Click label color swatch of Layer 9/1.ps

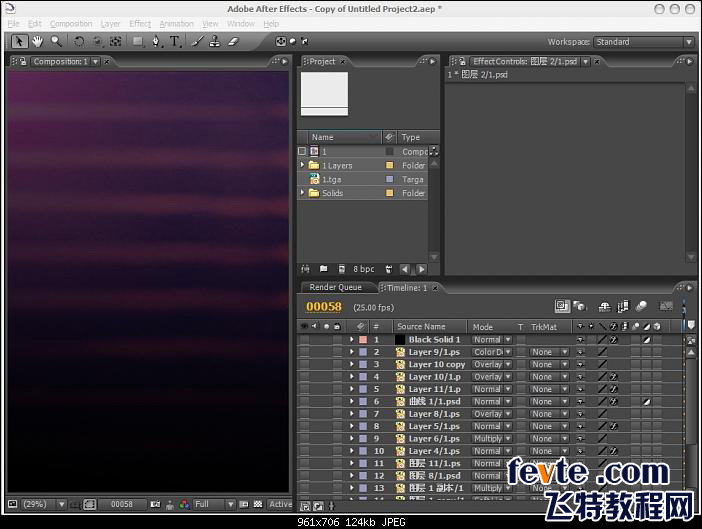(x=363, y=352)
